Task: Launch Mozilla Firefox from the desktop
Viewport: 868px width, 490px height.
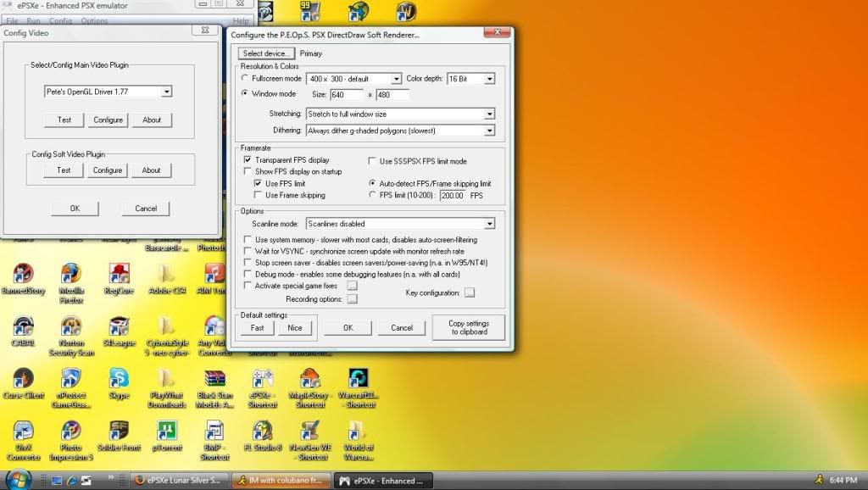Action: (x=71, y=283)
